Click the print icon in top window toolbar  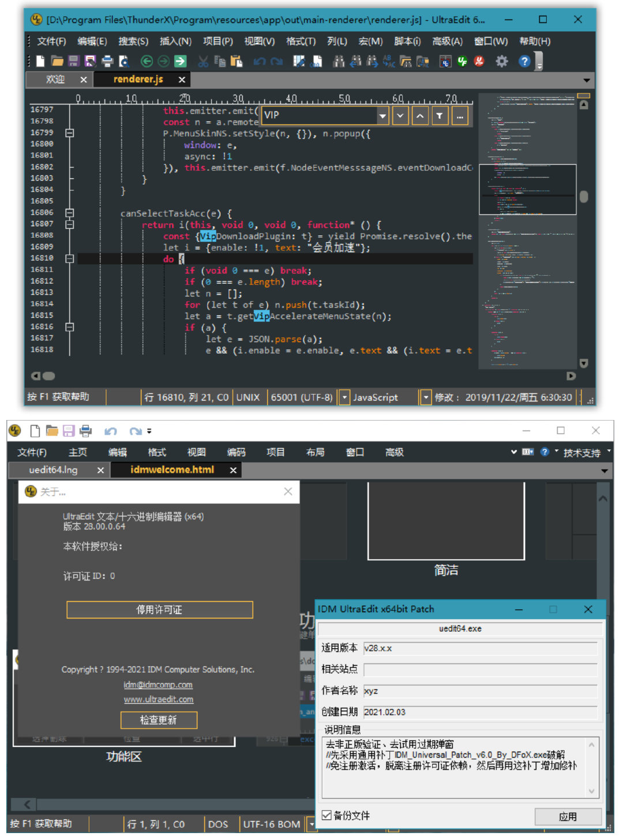(x=107, y=61)
